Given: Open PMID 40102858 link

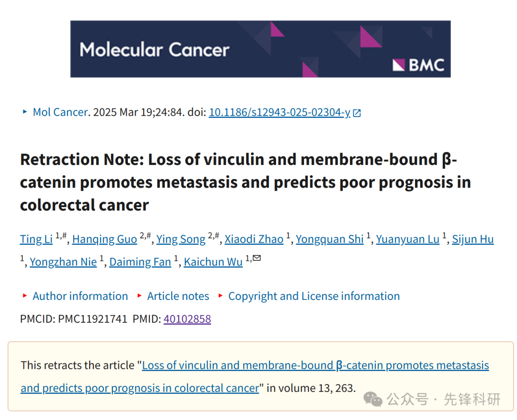Looking at the screenshot, I should (x=187, y=319).
